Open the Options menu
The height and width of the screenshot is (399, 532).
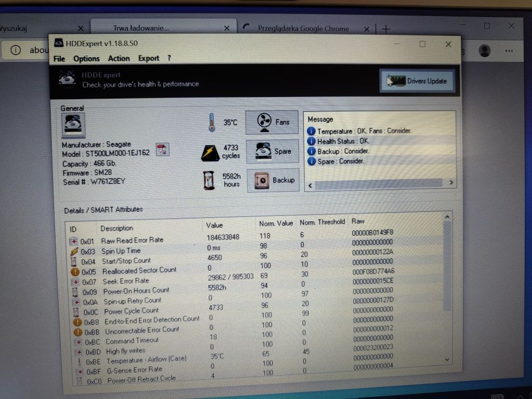coord(87,59)
